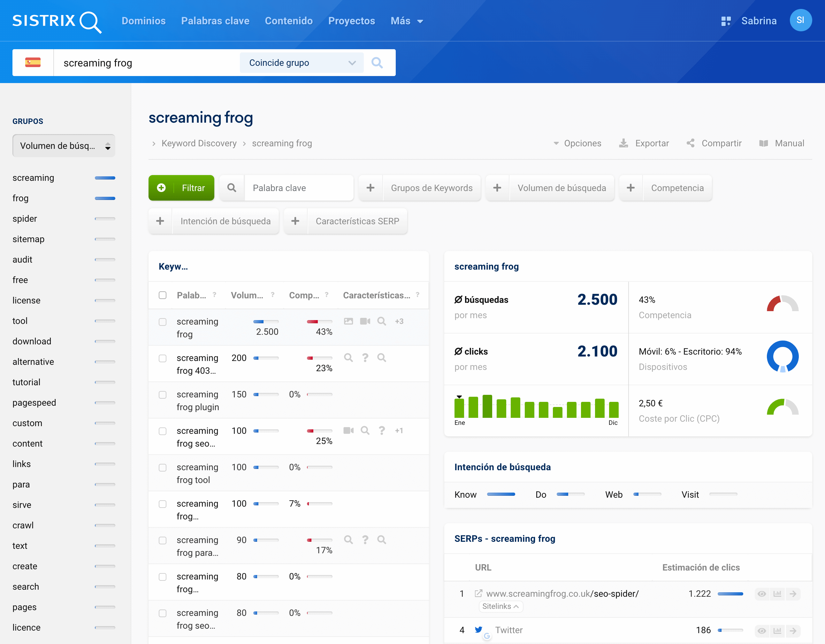Click the magnifier icon beside Palabra clave filter
The width and height of the screenshot is (825, 644).
pos(232,188)
